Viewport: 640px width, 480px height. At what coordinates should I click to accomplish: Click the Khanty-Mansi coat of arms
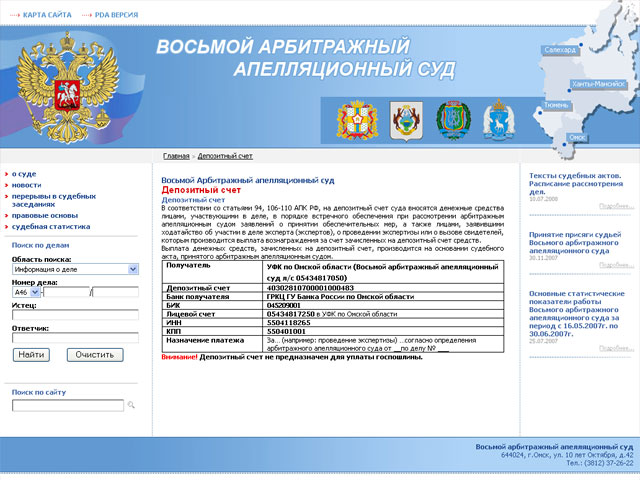coord(453,120)
